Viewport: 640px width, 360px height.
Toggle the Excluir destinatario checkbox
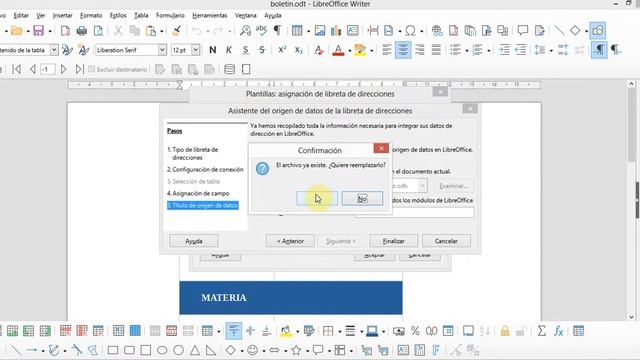tap(91, 69)
